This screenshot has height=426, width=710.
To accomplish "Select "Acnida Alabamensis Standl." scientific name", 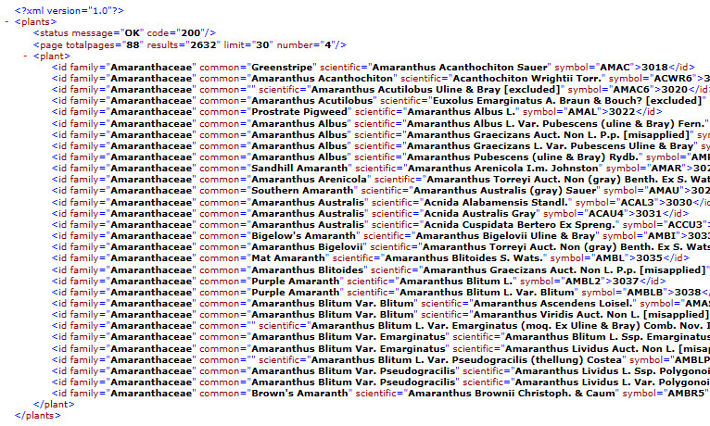I will coord(495,202).
